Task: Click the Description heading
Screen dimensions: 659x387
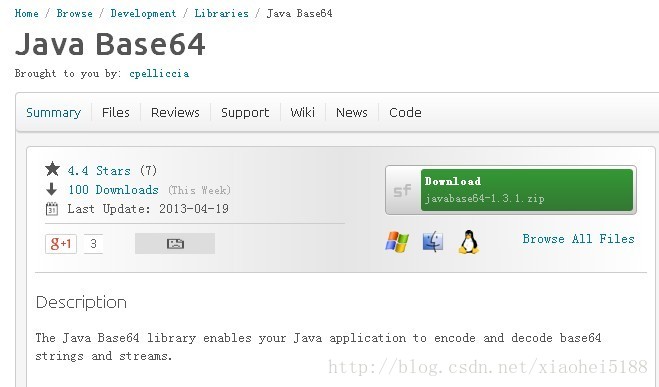Action: point(81,303)
